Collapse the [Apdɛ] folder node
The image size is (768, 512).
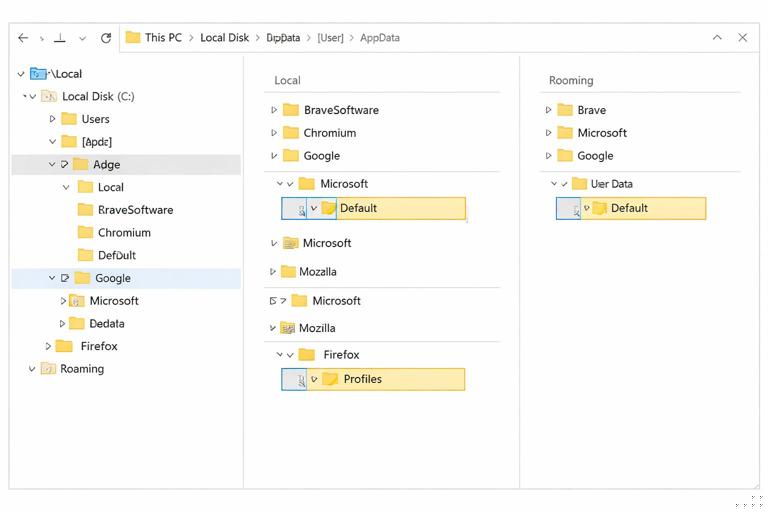tap(52, 142)
